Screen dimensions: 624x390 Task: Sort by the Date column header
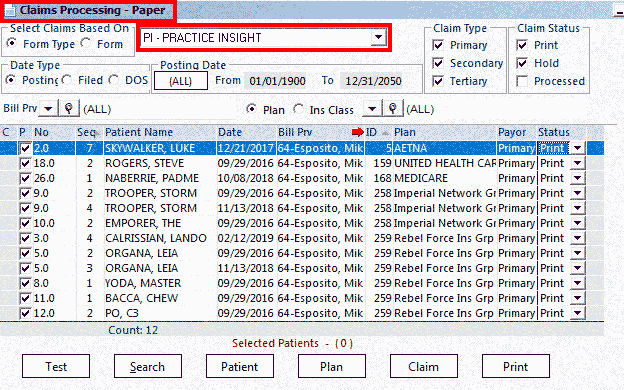247,132
